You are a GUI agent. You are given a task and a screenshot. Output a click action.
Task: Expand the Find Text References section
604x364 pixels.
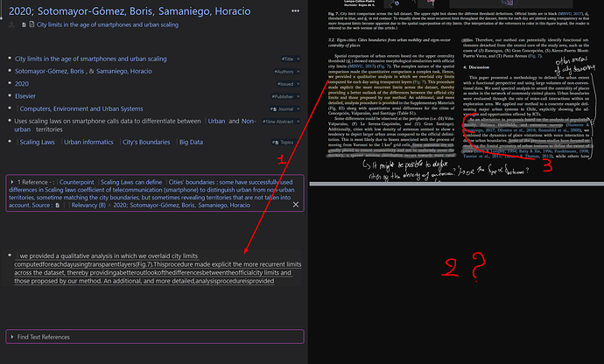pyautogui.click(x=12, y=337)
